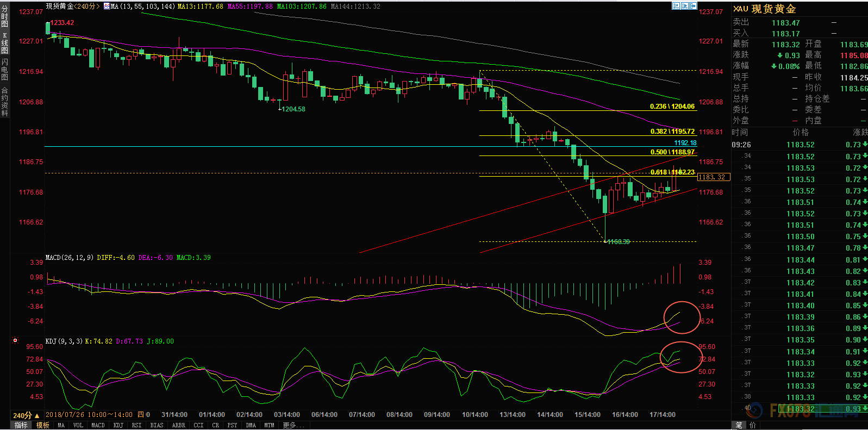
Task: Click the middle blue chart-play icon
Action: tap(685, 6)
